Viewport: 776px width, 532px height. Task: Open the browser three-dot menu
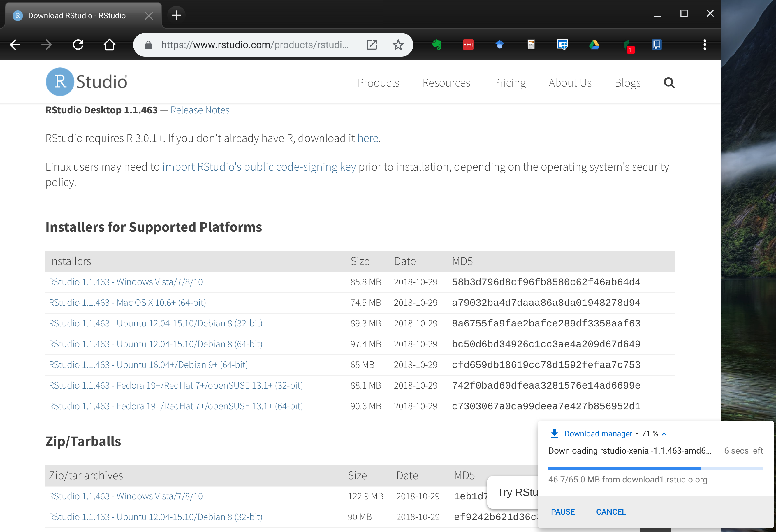pos(705,45)
